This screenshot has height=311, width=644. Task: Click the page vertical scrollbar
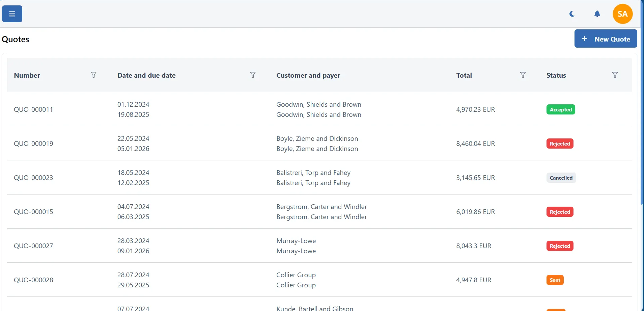coord(642,101)
